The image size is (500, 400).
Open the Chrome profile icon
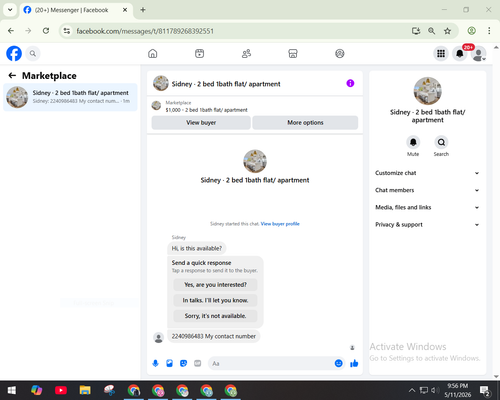(471, 31)
